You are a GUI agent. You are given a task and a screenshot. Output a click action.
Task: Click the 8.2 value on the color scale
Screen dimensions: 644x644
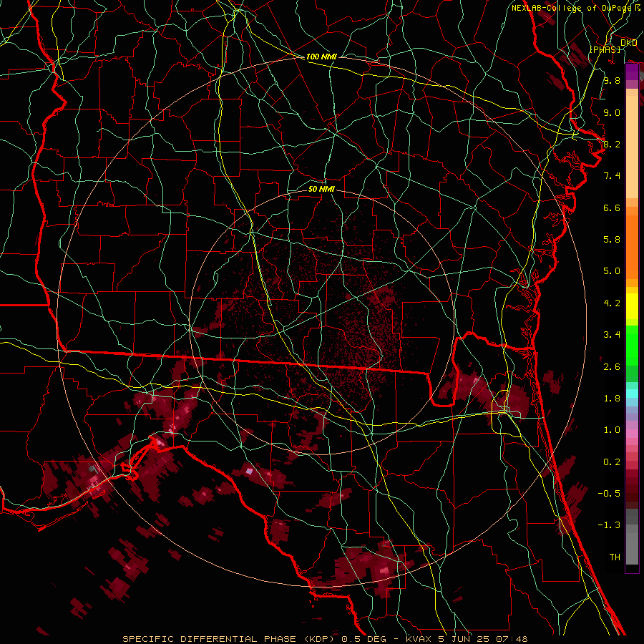tap(612, 144)
